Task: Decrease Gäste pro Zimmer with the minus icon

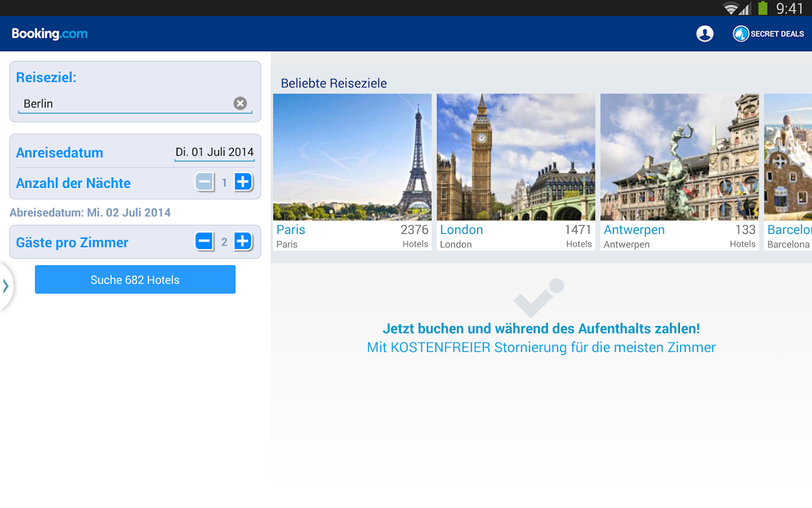Action: coord(205,241)
